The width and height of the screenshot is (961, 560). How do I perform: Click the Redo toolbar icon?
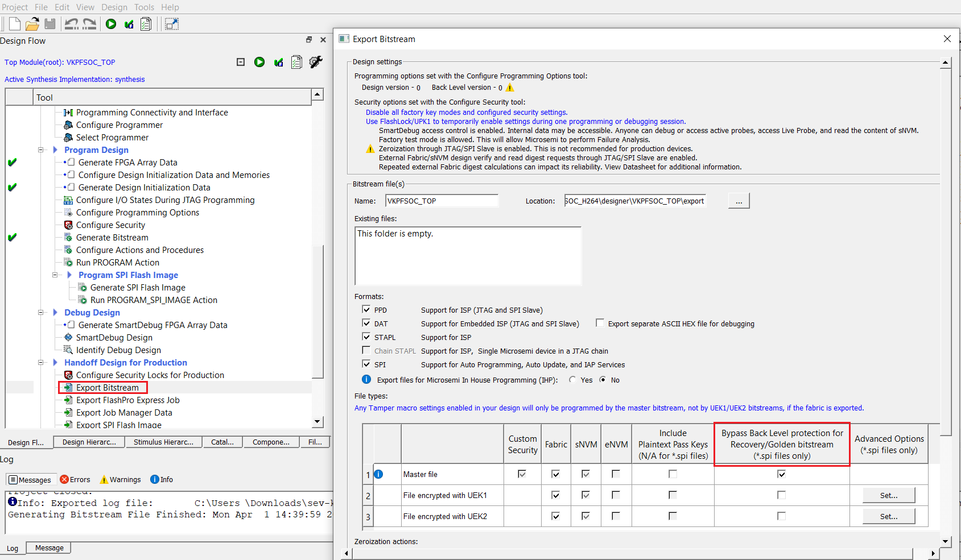89,24
